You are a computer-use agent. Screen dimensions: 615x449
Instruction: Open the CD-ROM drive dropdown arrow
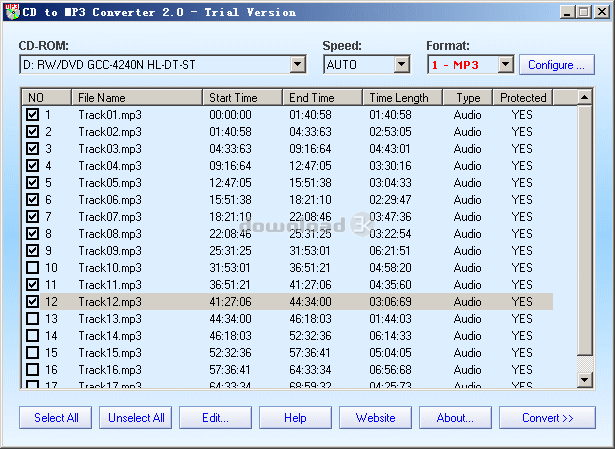[298, 64]
